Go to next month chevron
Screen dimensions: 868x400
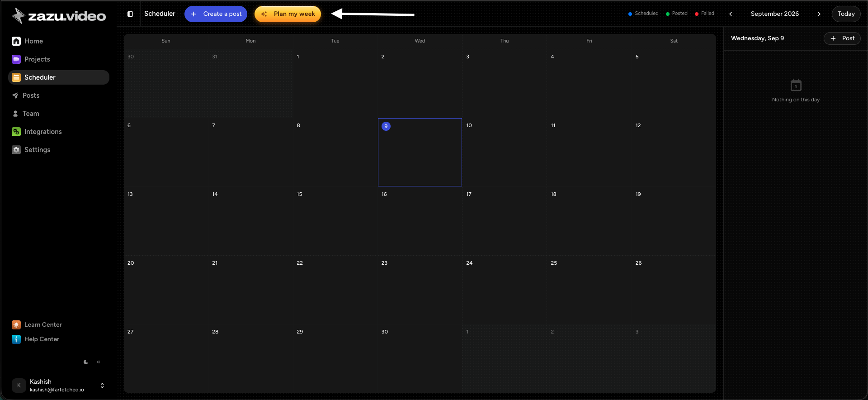point(819,14)
